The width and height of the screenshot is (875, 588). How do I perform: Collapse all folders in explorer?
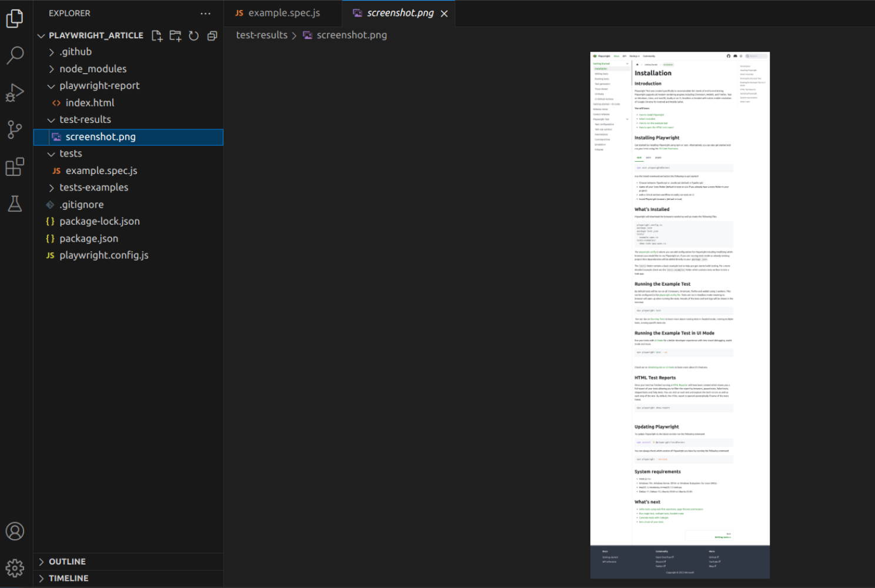(212, 36)
